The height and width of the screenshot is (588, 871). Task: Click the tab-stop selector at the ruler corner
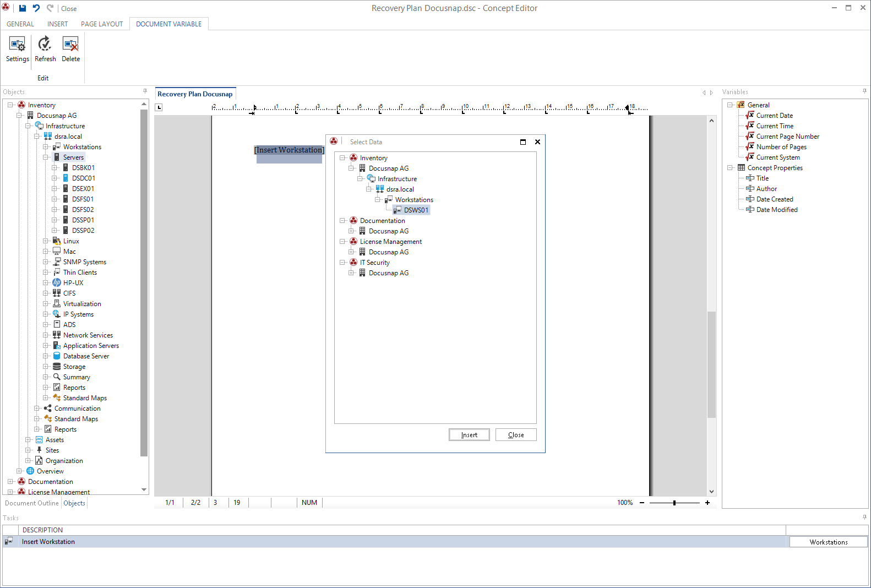159,107
